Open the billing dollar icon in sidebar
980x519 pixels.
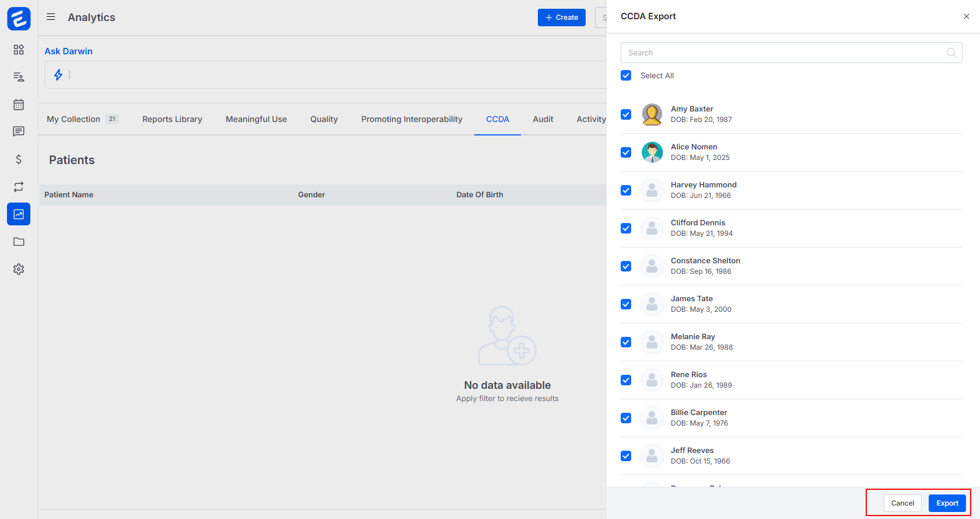pyautogui.click(x=19, y=159)
